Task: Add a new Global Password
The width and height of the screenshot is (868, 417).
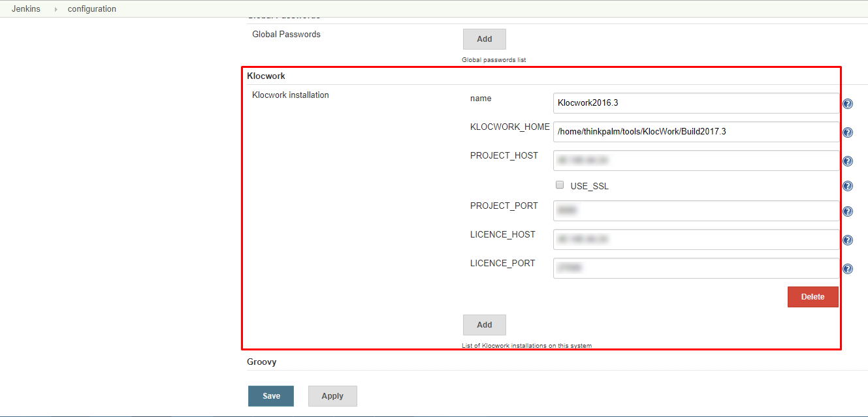Action: click(485, 39)
